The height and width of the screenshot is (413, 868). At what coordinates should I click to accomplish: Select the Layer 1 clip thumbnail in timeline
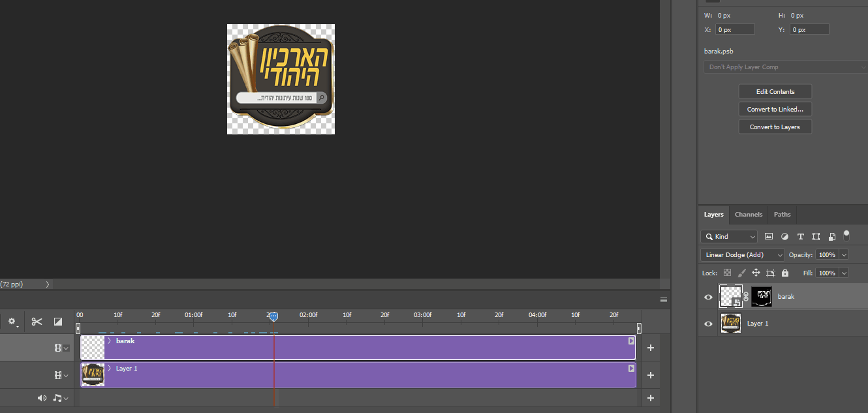tap(93, 375)
